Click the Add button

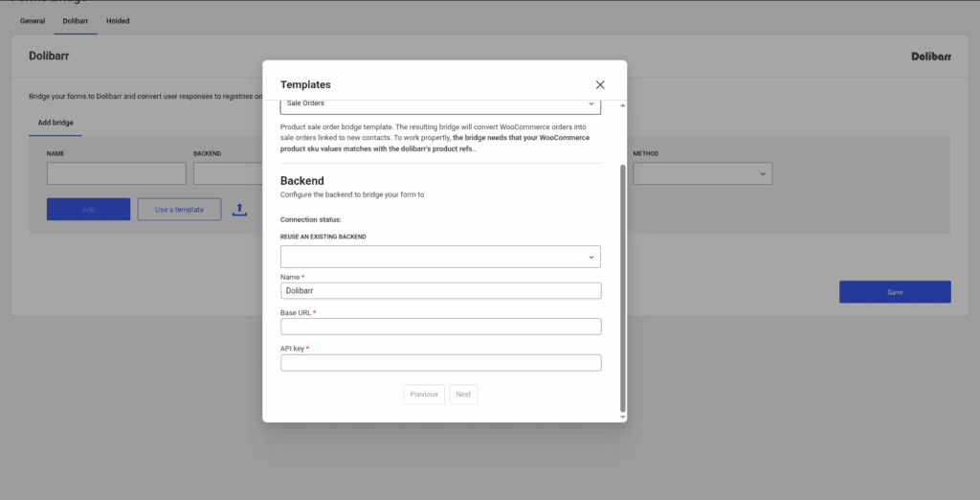pyautogui.click(x=89, y=210)
